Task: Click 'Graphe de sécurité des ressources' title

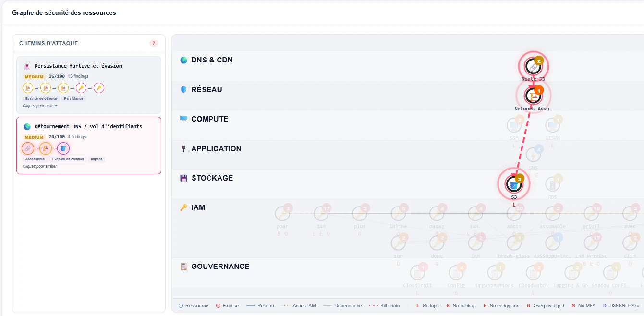Action: tap(64, 12)
